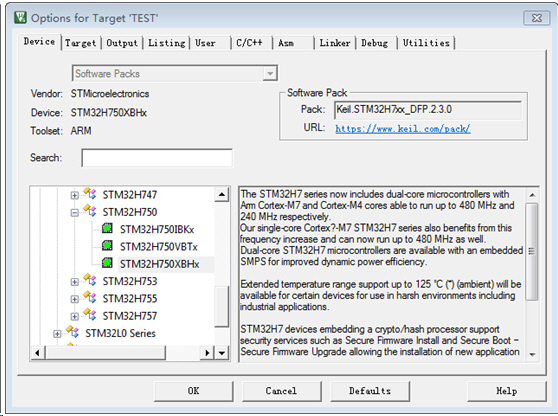
Task: Click the STM32H750VBTx chip icon
Action: click(107, 246)
